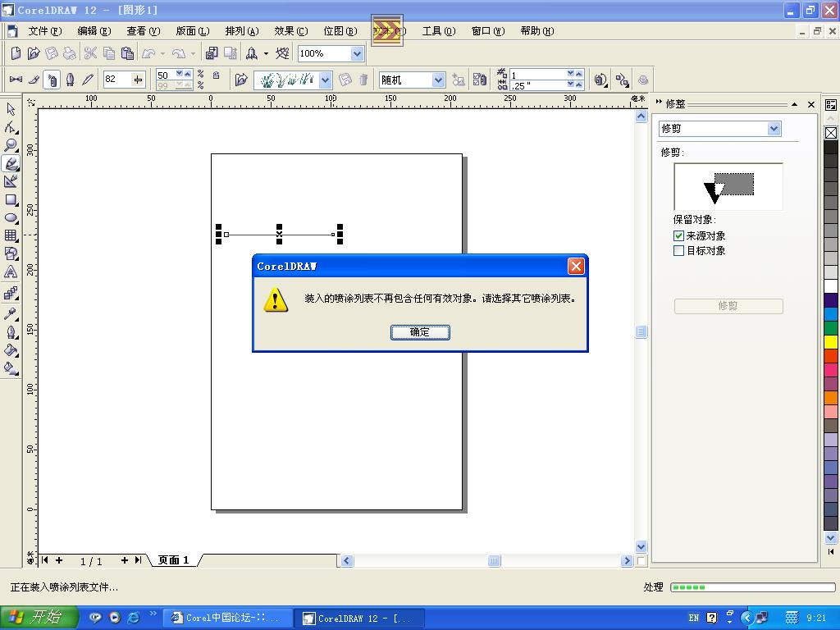Click the EN language indicator in tray

[x=694, y=619]
